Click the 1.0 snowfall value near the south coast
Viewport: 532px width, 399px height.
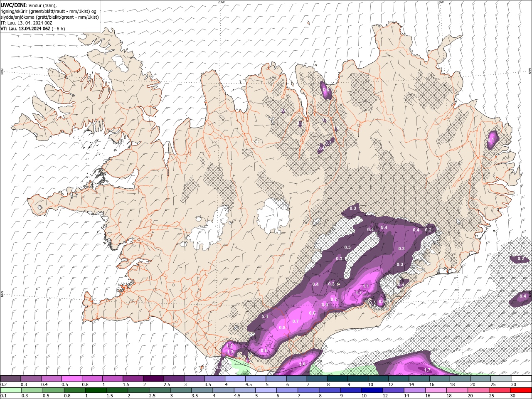coord(302,364)
